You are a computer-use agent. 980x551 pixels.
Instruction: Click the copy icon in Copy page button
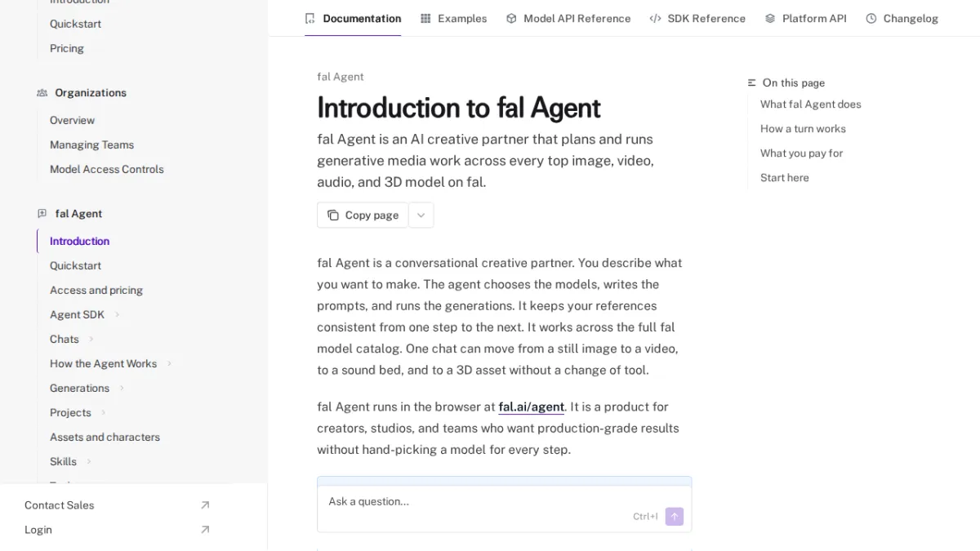point(333,216)
